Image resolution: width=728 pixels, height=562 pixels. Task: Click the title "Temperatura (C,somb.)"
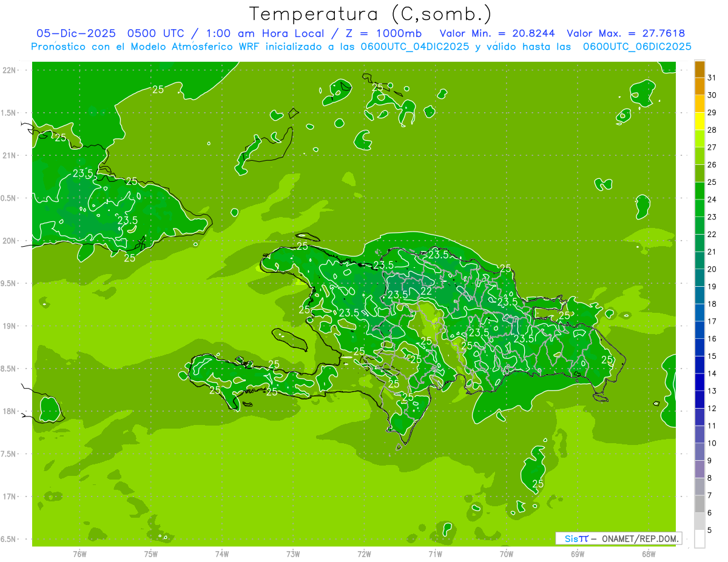point(370,13)
